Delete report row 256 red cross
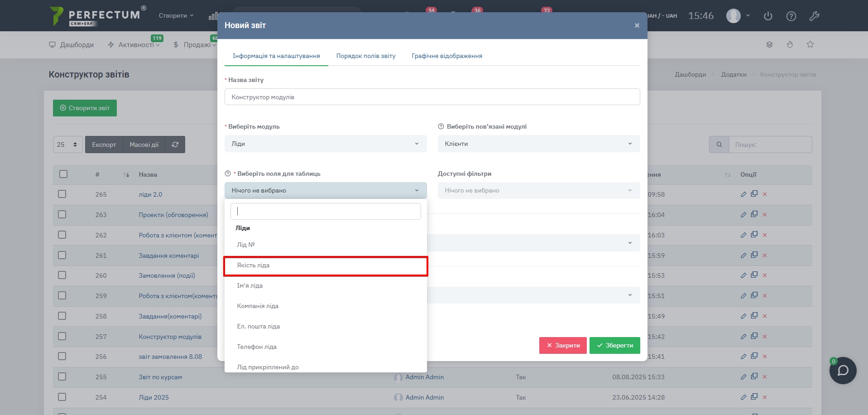Viewport: 868px width, 415px height. (765, 357)
